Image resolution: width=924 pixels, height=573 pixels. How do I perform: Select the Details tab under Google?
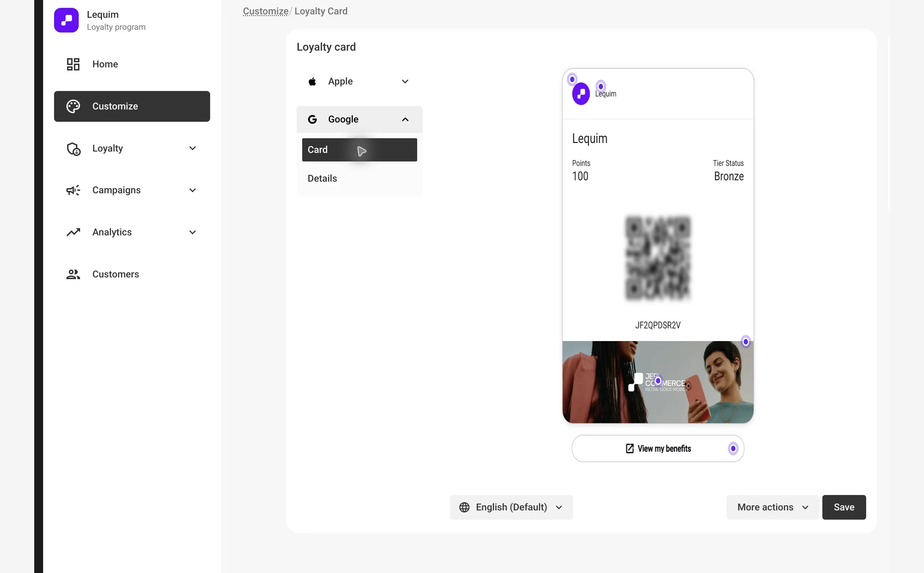(x=359, y=179)
